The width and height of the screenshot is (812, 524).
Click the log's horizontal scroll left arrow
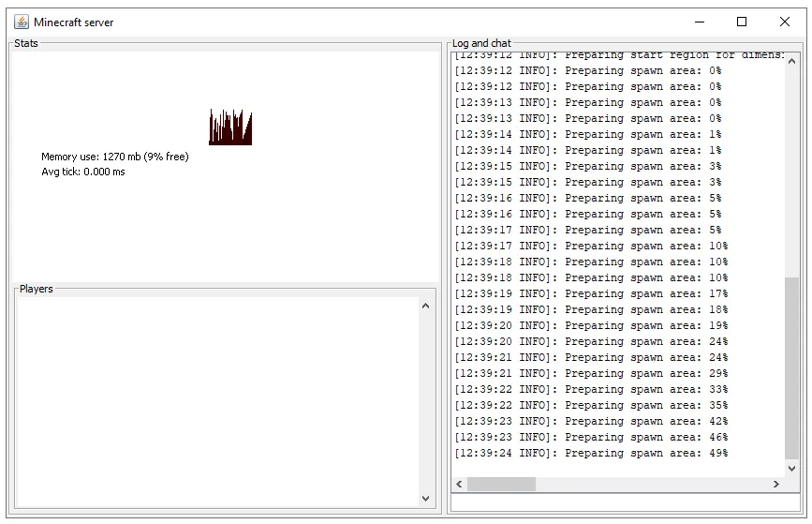459,485
